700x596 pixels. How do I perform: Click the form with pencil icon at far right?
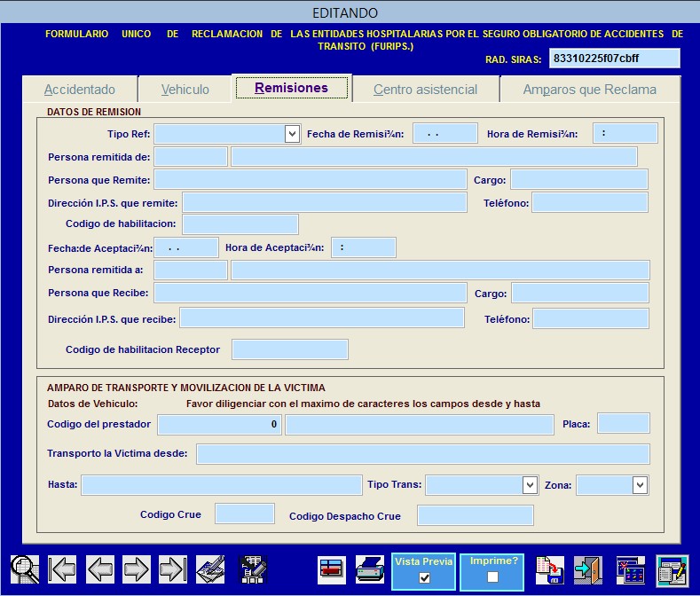(x=672, y=570)
